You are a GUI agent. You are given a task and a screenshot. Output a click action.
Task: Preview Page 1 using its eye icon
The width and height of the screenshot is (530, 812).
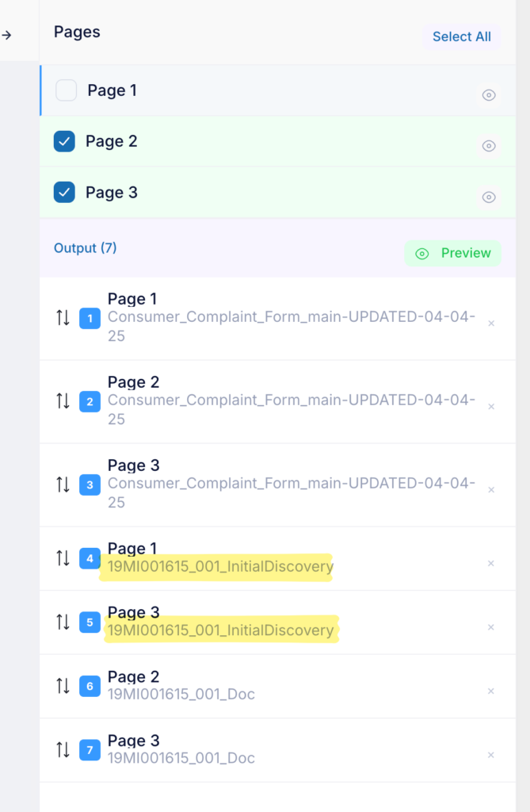coord(489,95)
